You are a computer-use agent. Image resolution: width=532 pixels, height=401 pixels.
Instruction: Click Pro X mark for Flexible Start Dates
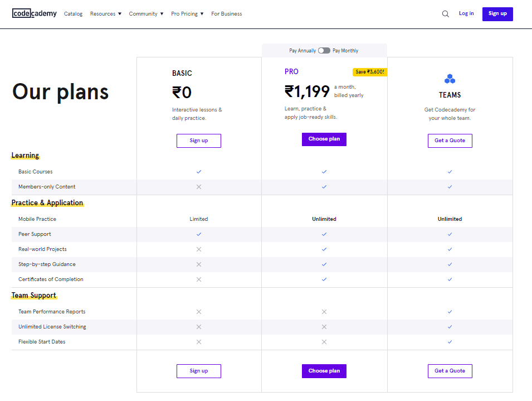click(x=324, y=342)
